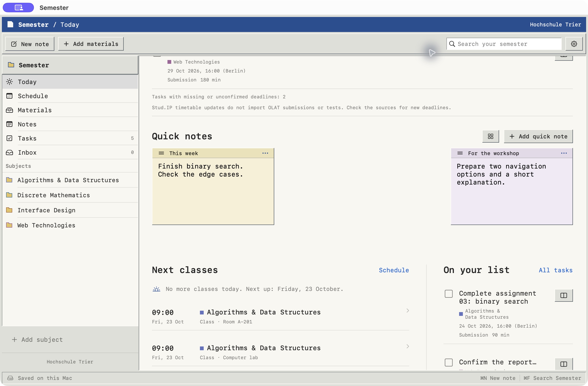
Task: Click the Semester folder icon in the sidebar header
Action: coord(11,65)
